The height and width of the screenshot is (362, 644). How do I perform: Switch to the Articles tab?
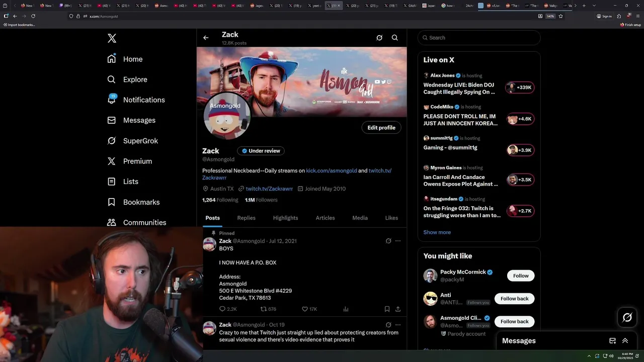325,218
